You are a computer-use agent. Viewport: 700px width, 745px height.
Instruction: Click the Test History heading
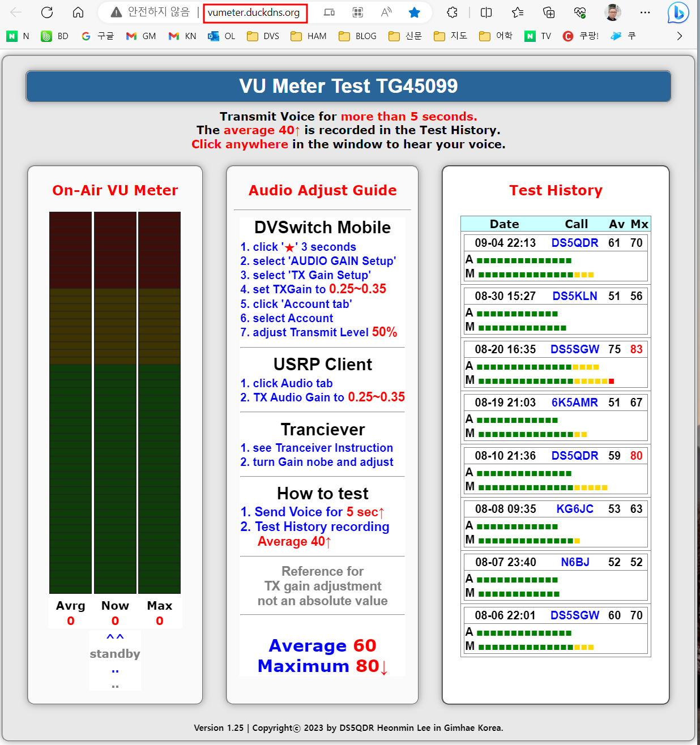556,190
